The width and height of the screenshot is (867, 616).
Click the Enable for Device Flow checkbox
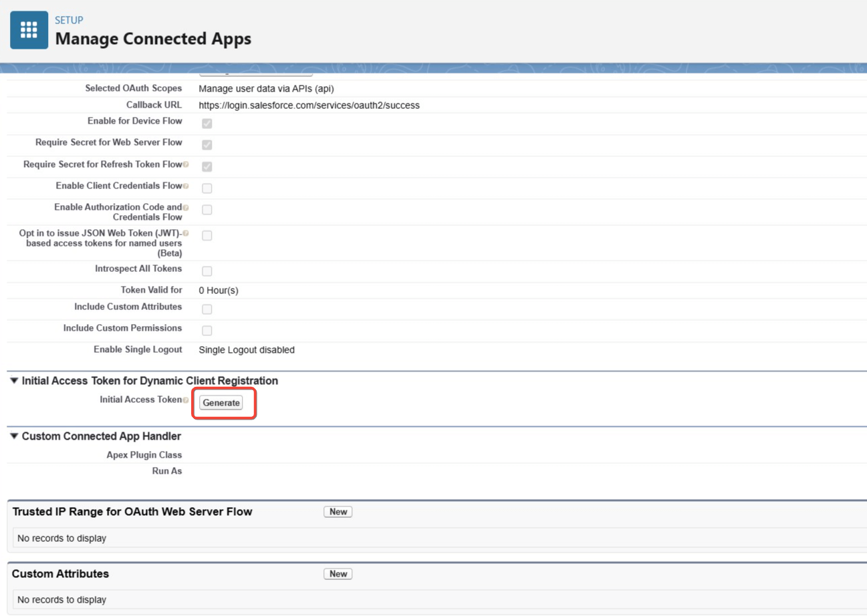tap(207, 124)
